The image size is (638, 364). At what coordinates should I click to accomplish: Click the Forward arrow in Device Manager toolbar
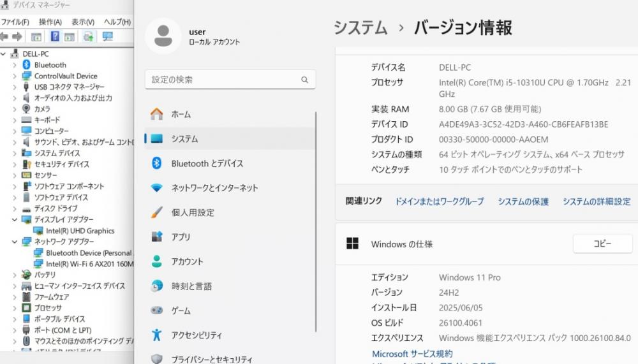pos(17,36)
